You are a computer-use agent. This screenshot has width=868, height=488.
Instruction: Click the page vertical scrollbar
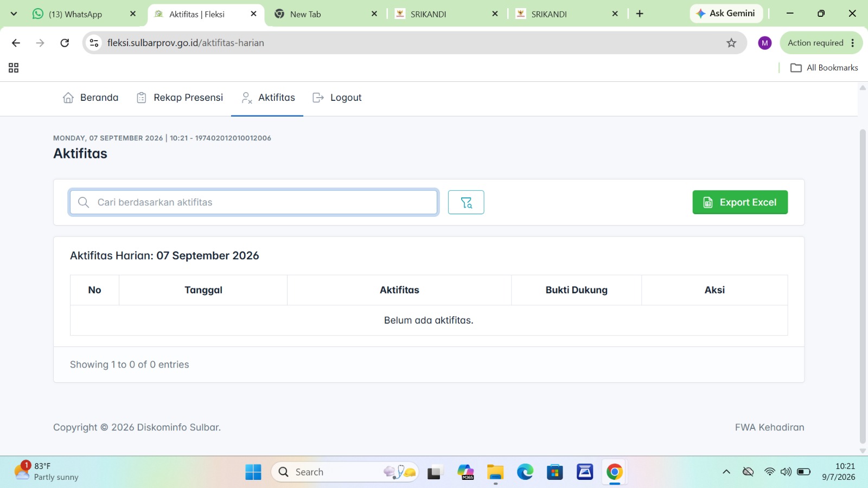(x=863, y=286)
